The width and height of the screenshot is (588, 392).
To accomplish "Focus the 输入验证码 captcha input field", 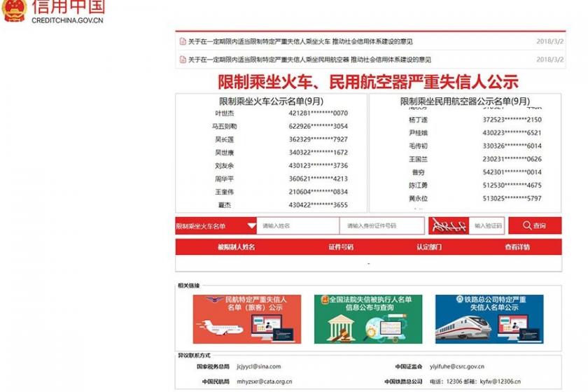I will click(486, 226).
